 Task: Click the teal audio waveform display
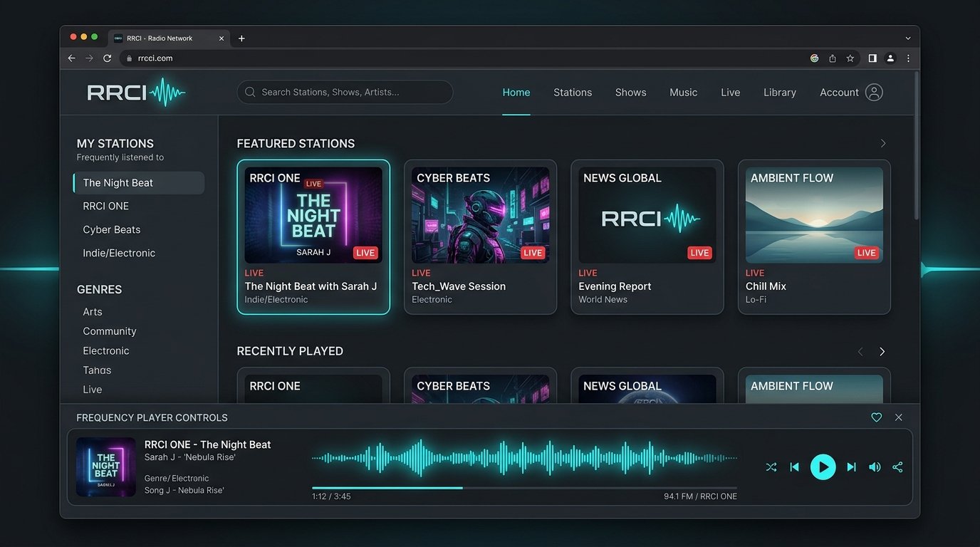524,458
